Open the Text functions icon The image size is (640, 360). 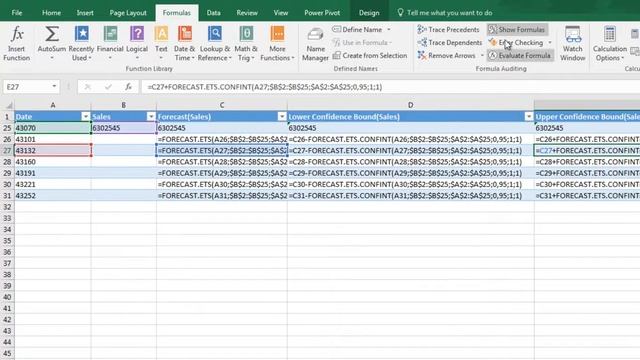coord(161,34)
